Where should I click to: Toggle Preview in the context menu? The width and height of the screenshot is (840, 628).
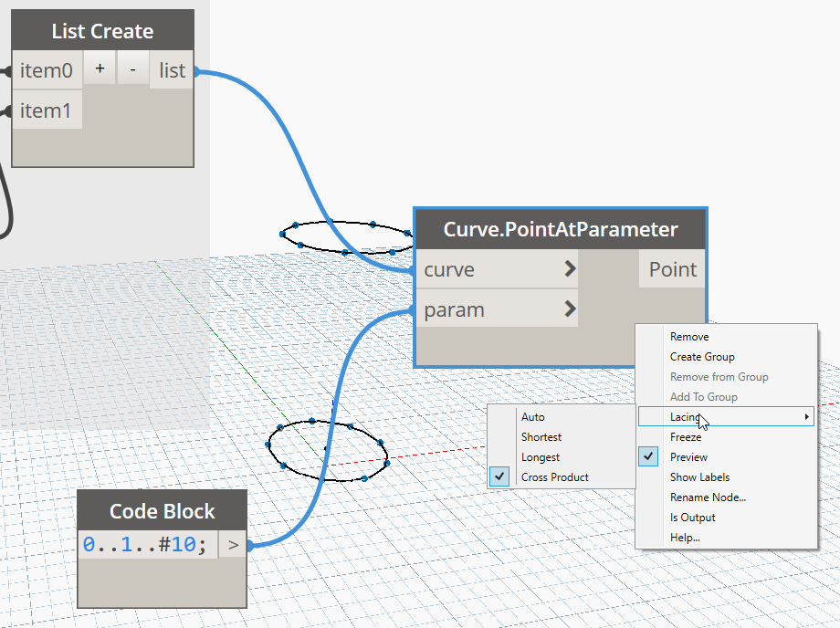tap(688, 457)
